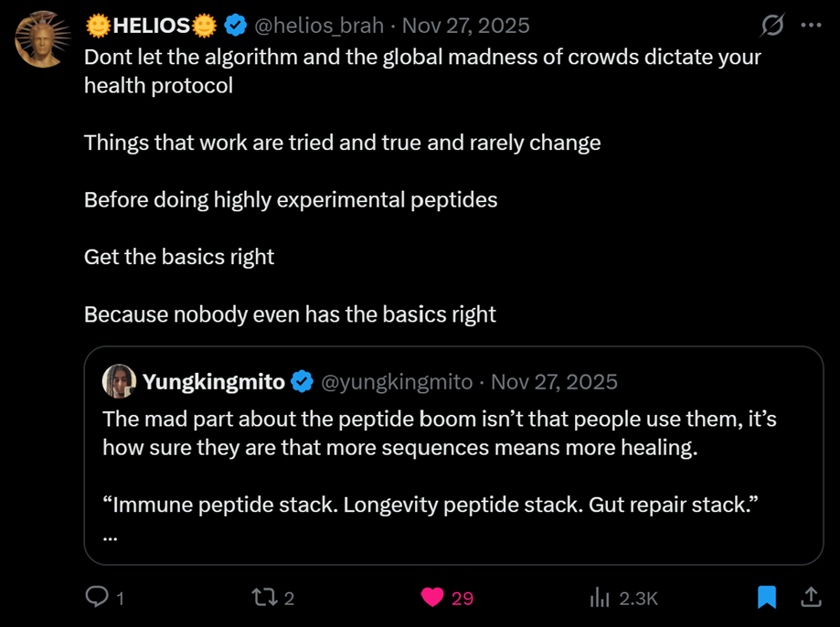Viewport: 840px width, 627px height.
Task: Click the Nov 27, 2025 post timestamp
Action: pyautogui.click(x=466, y=26)
